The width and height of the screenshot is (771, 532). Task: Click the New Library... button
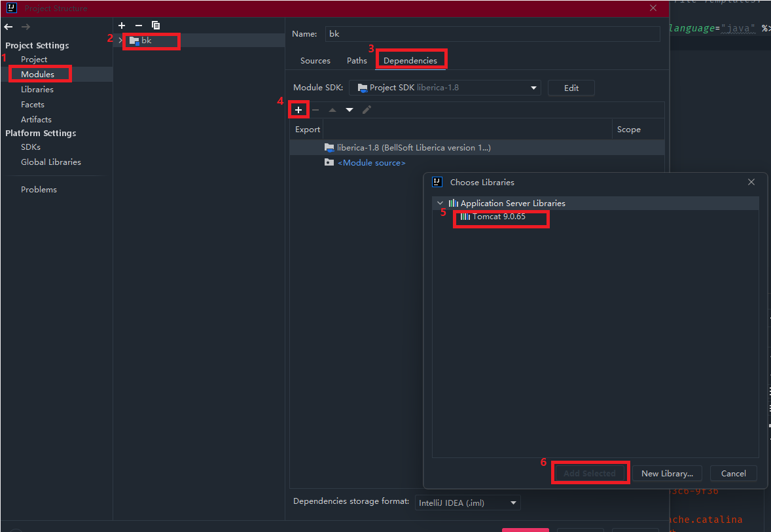point(667,473)
